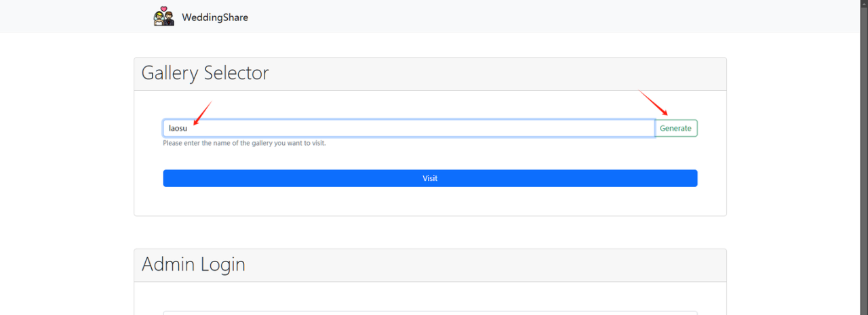Click the gallery name help text
This screenshot has width=868, height=315.
pos(244,144)
